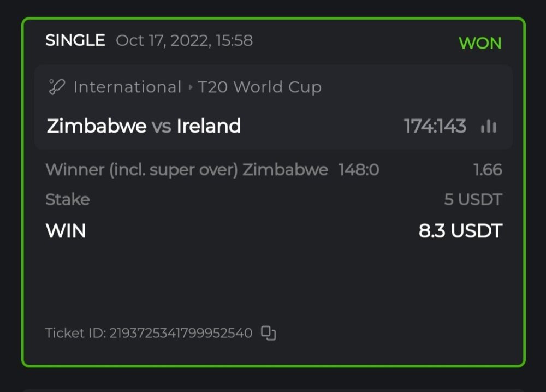This screenshot has width=546, height=392.
Task: Click the 174:143 match score
Action: [x=435, y=126]
